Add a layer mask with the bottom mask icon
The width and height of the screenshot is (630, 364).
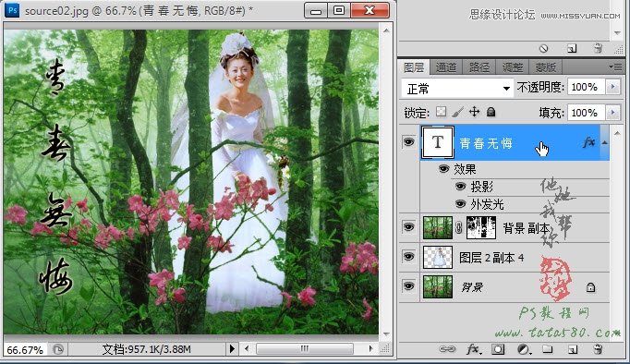coord(498,349)
